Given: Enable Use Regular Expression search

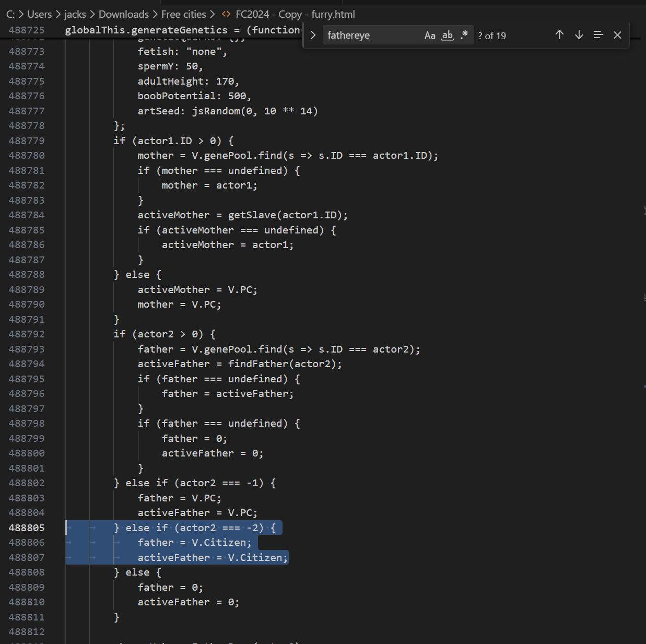Looking at the screenshot, I should [464, 35].
